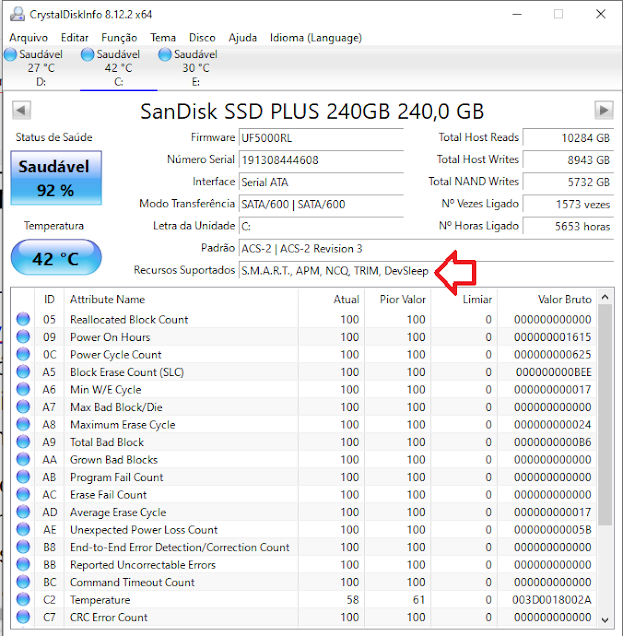Click status orb for End-to-End Error Detection
623x636 pixels.
pyautogui.click(x=23, y=547)
